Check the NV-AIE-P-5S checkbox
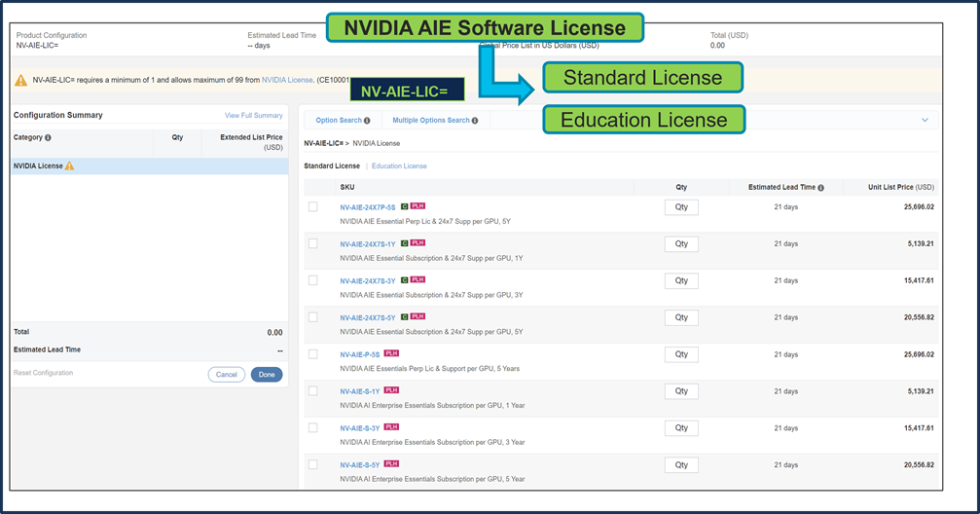The width and height of the screenshot is (980, 514). (313, 354)
